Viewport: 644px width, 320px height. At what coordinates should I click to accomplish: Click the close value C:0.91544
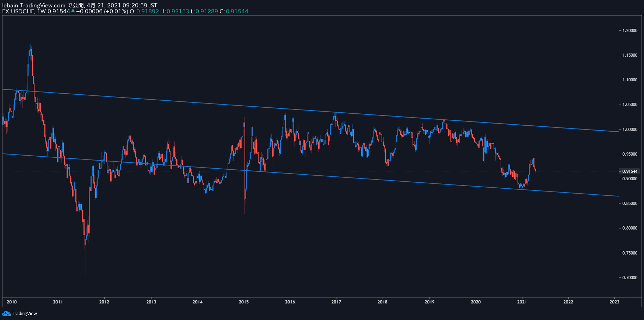pos(234,11)
